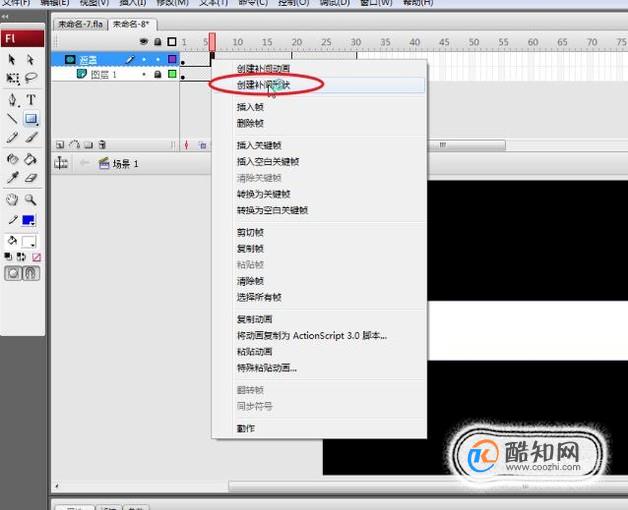Viewport: 628px width, 510px height.
Task: Select the Brush tool
Action: tap(31, 137)
